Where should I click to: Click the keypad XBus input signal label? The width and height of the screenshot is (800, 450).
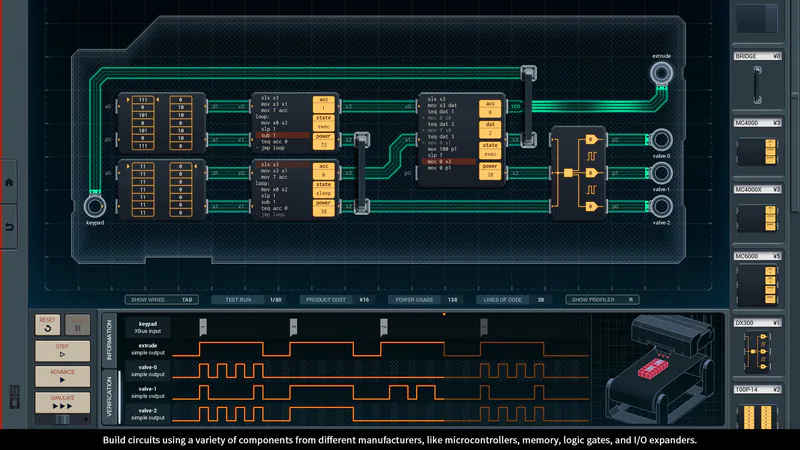[148, 327]
